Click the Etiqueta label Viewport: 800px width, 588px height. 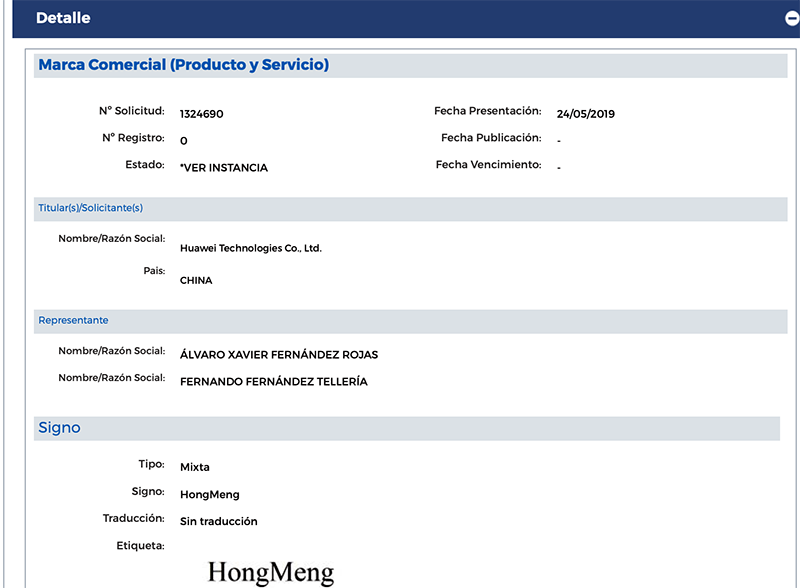[x=140, y=546]
